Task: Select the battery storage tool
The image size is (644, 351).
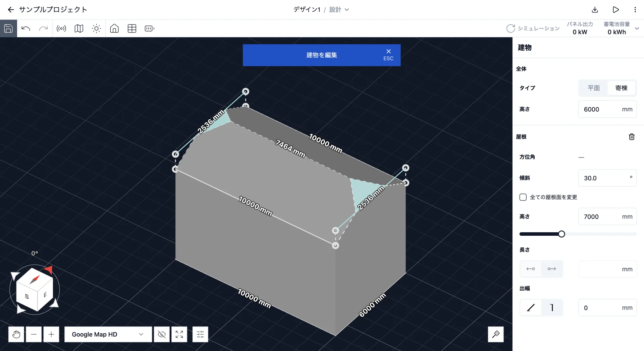Action: pos(149,28)
